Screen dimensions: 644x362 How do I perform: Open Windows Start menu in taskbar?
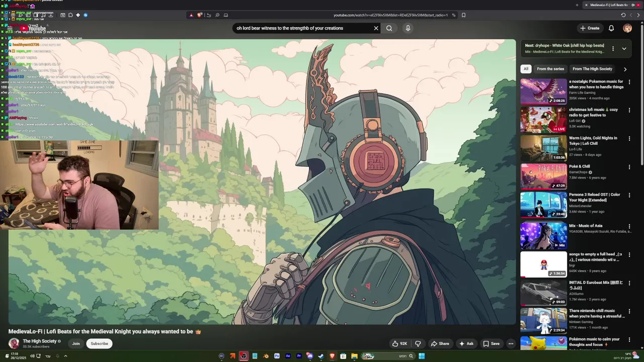pyautogui.click(x=422, y=356)
